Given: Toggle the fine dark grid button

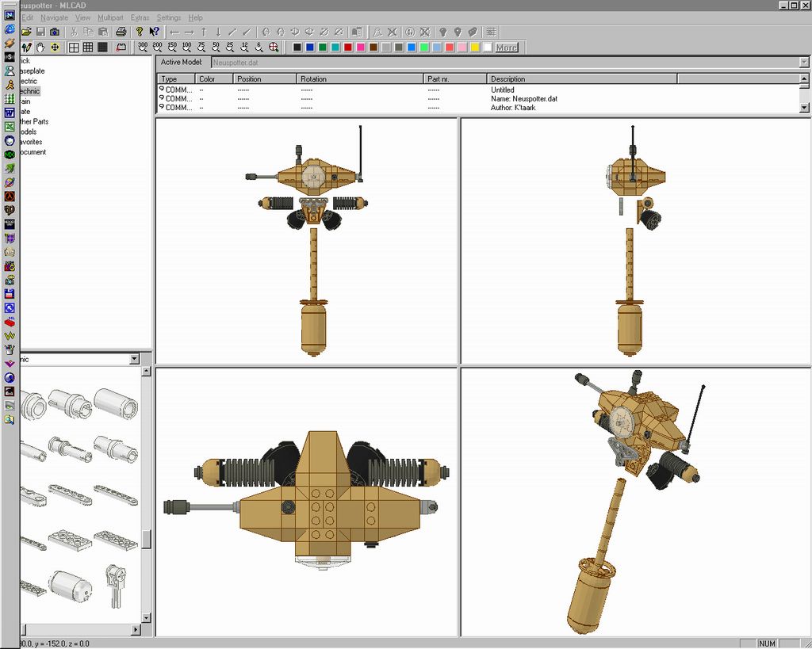Looking at the screenshot, I should [102, 48].
